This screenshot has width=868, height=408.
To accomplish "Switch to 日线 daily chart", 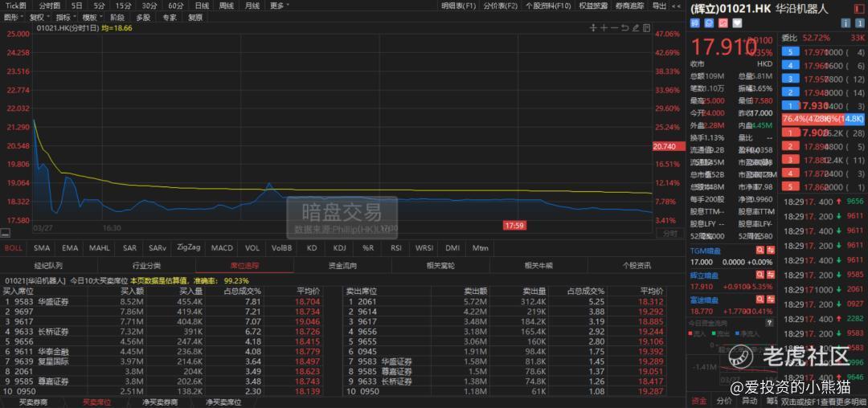I will coord(202,6).
